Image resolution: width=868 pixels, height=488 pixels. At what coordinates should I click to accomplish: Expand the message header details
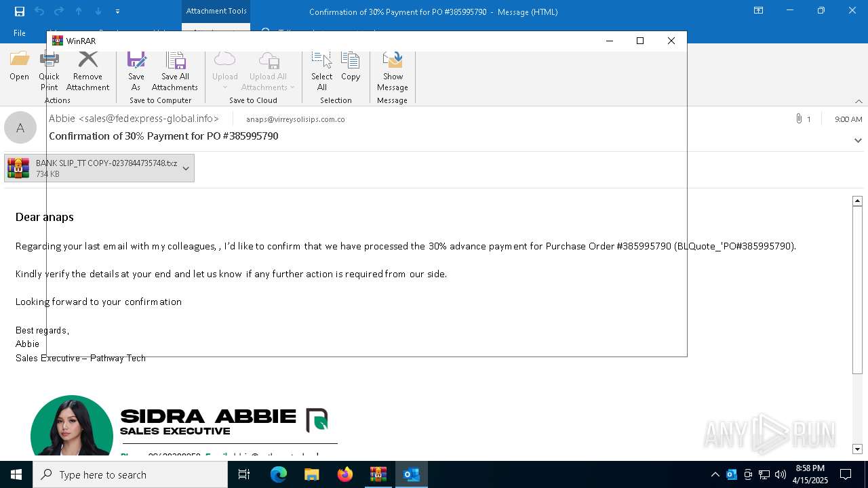click(858, 140)
